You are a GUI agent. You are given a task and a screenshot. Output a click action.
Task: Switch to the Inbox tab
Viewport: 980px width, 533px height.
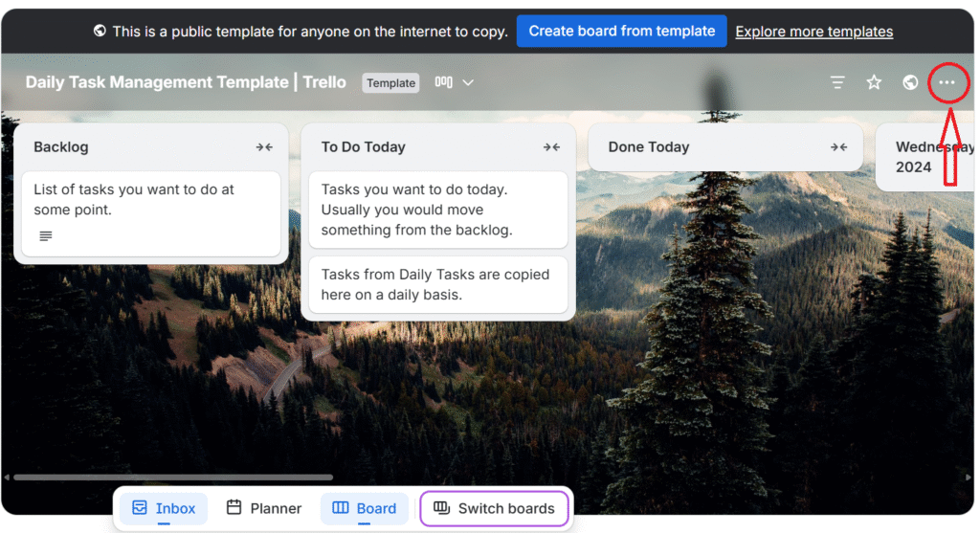point(164,509)
